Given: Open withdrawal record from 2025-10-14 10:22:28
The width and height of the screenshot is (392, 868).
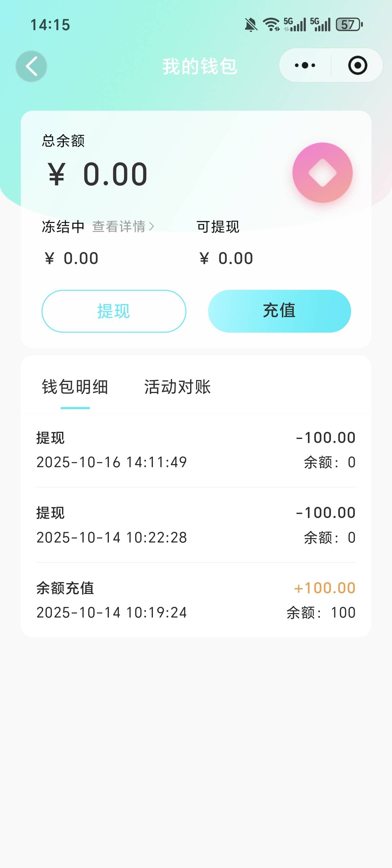Looking at the screenshot, I should pos(196,525).
